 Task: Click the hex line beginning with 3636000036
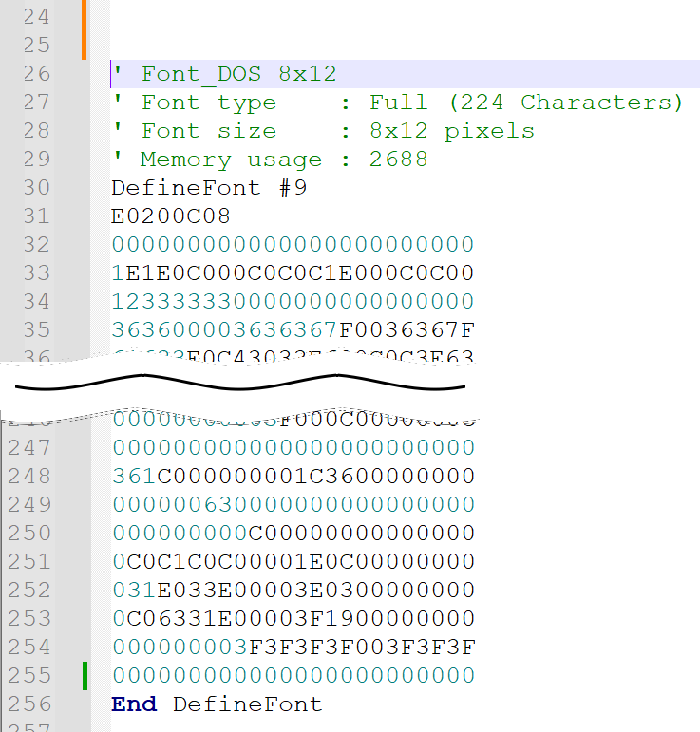click(293, 330)
